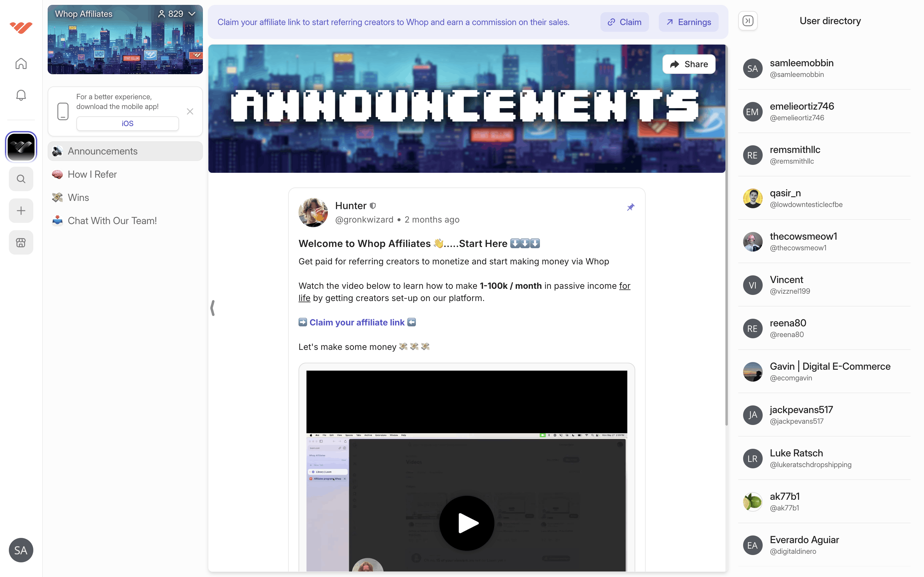Switch to the Wins channel
The height and width of the screenshot is (577, 924).
pyautogui.click(x=78, y=197)
